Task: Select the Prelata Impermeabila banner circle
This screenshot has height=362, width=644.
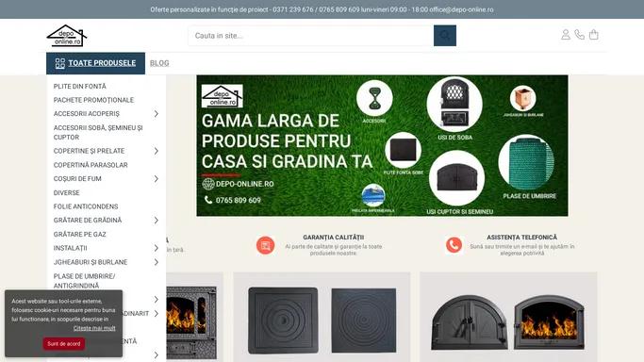Action: [x=373, y=195]
